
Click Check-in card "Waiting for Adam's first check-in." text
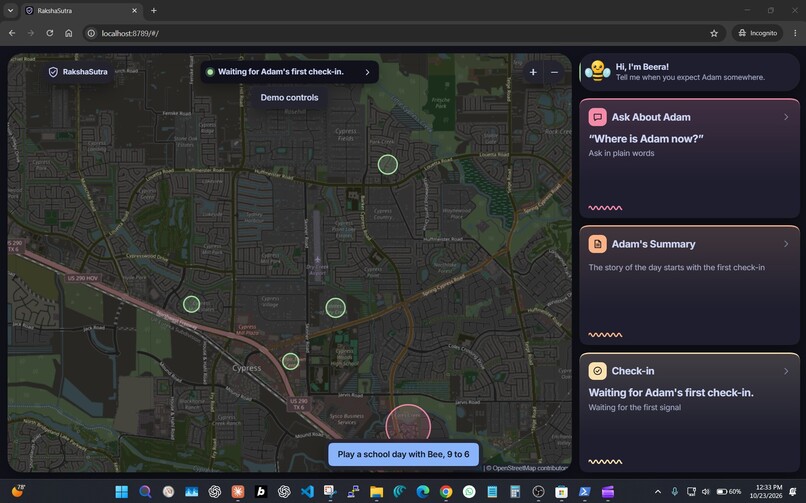pos(671,393)
